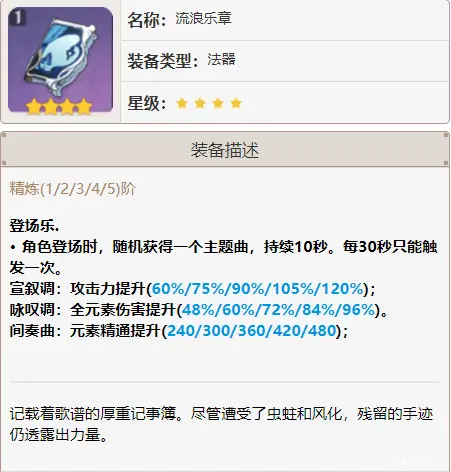
Task: Click the third star in 星级 row
Action: (218, 103)
